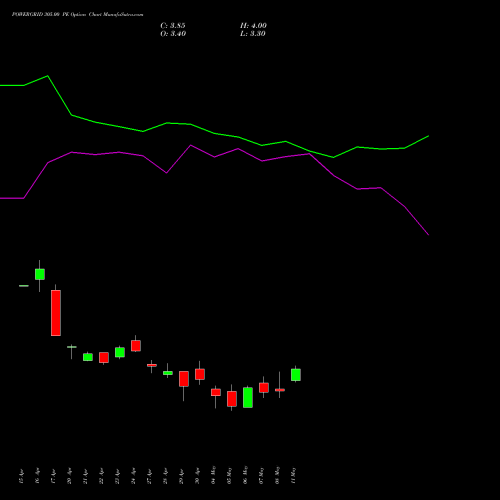Screen dimensions: 500x500
Task: Click the '08 May' date axis label
Action: click(x=277, y=475)
